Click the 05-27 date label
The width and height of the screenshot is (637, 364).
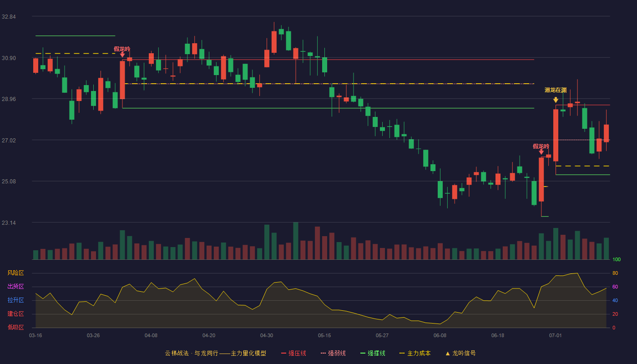[382, 335]
